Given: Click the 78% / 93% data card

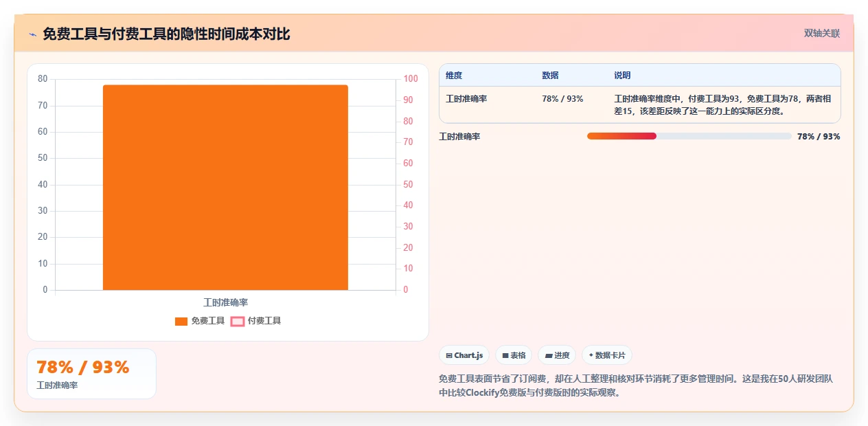Looking at the screenshot, I should click(91, 374).
